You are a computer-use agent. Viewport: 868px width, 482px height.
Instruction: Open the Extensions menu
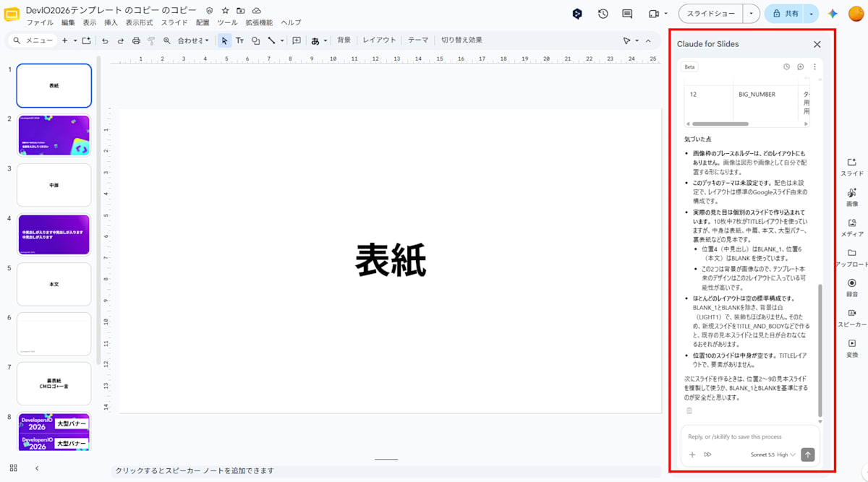(x=259, y=22)
